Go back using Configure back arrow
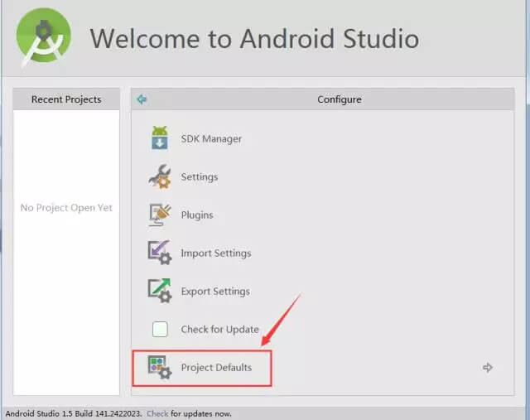Image resolution: width=530 pixels, height=420 pixels. tap(142, 99)
